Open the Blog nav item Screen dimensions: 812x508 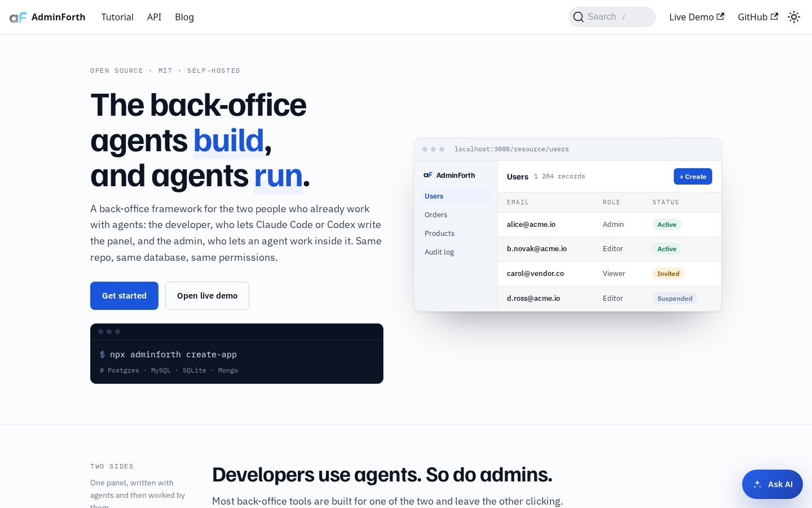(x=184, y=17)
